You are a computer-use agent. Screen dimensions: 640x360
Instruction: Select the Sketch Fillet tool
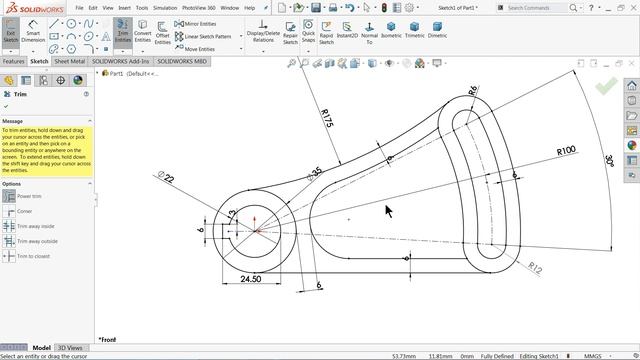(x=88, y=49)
